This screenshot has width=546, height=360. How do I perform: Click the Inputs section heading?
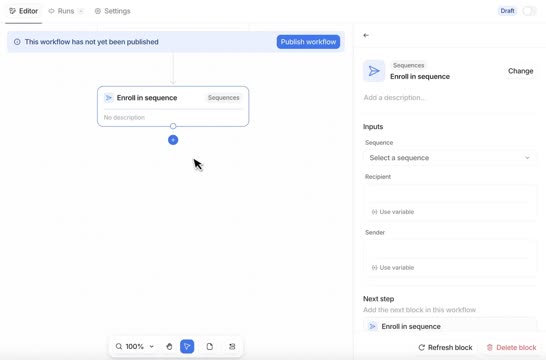(373, 127)
